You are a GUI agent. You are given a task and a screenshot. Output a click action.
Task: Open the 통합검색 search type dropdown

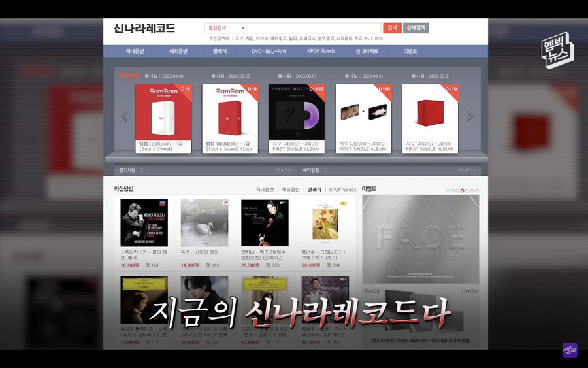(x=227, y=28)
